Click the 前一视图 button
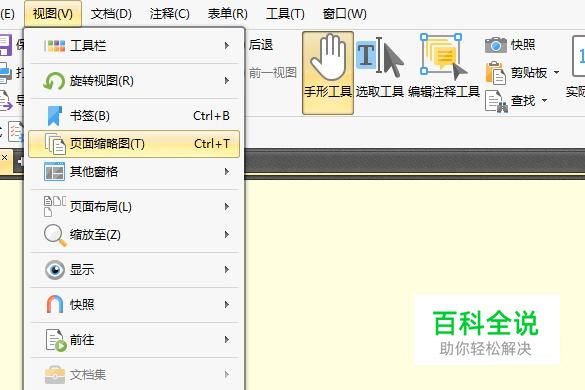The image size is (585, 390). pyautogui.click(x=273, y=73)
